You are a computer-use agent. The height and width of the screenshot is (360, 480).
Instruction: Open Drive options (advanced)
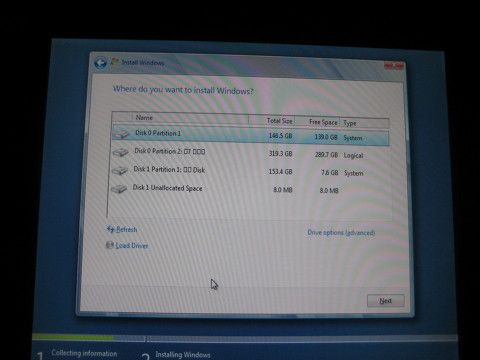pyautogui.click(x=341, y=232)
